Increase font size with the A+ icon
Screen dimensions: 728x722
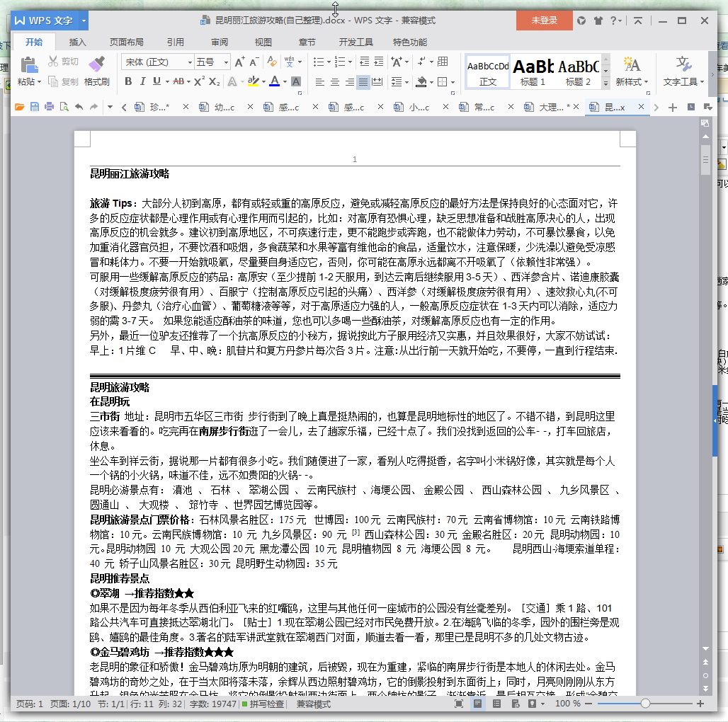click(239, 62)
